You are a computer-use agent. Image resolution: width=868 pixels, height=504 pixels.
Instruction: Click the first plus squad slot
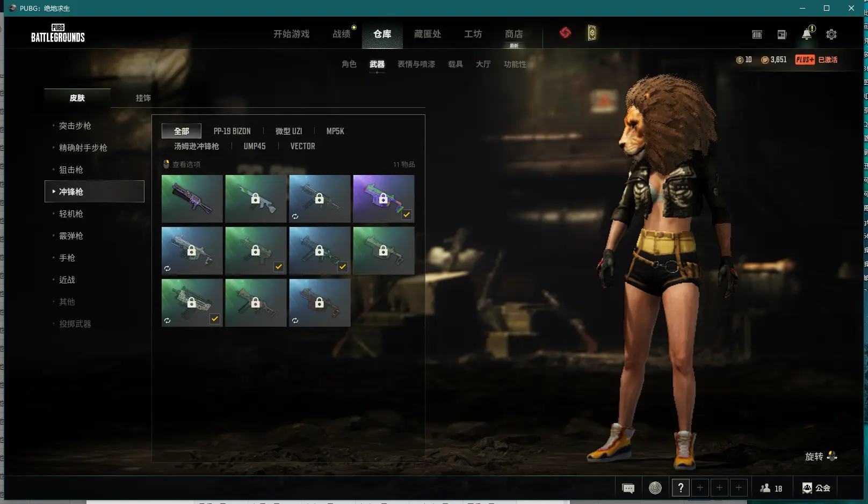700,488
